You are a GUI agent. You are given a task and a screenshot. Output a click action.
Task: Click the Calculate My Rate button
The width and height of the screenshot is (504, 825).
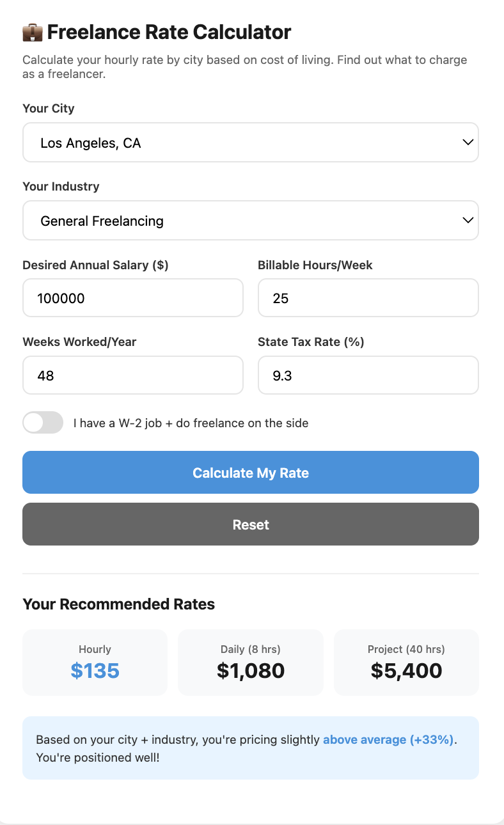tap(251, 473)
